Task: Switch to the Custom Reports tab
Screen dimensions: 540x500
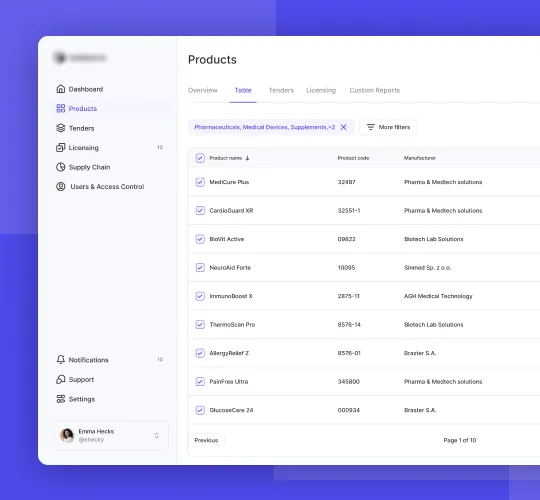Action: 375,90
